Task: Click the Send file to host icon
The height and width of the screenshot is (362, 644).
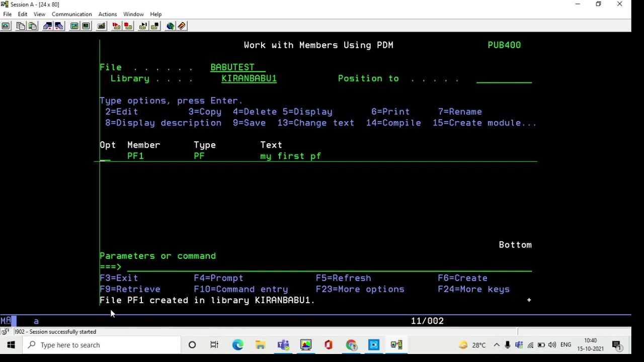Action: pos(47,26)
